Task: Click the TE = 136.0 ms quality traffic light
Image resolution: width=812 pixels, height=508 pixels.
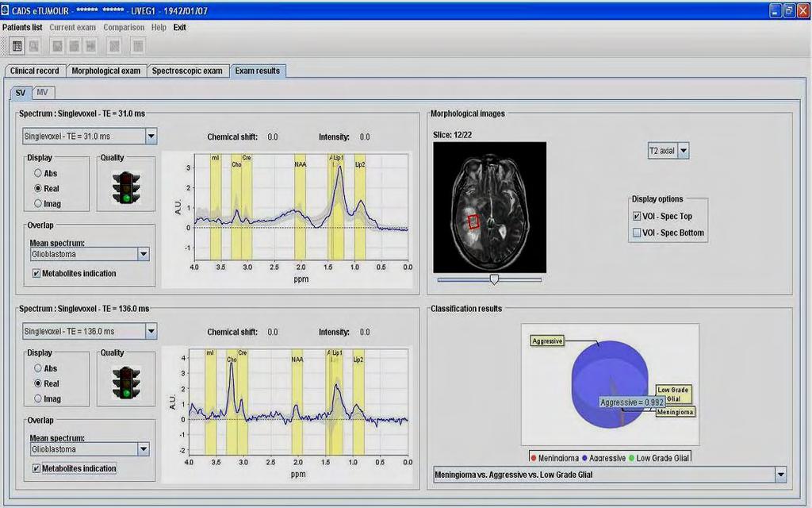Action: [x=126, y=383]
